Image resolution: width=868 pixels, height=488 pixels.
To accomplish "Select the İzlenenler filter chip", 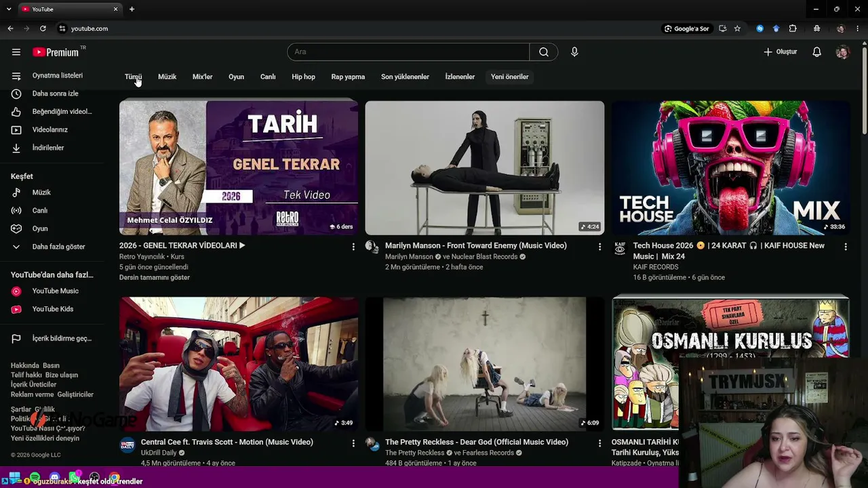I will click(460, 77).
